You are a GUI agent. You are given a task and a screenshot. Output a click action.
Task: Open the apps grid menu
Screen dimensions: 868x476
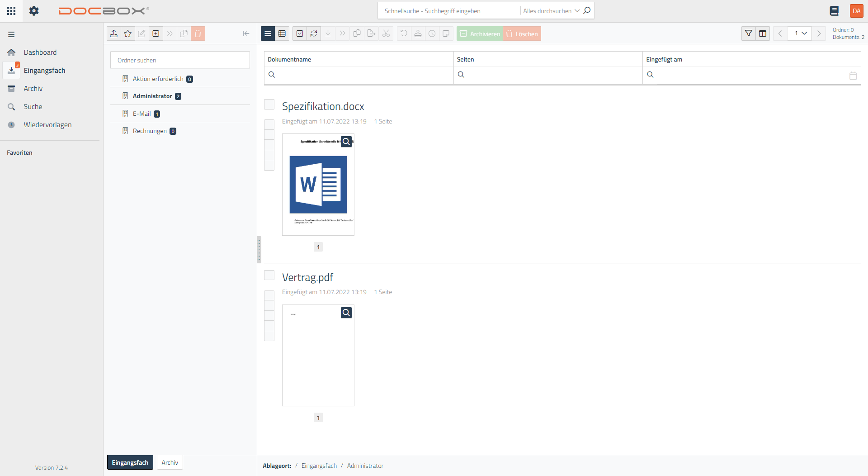(11, 11)
